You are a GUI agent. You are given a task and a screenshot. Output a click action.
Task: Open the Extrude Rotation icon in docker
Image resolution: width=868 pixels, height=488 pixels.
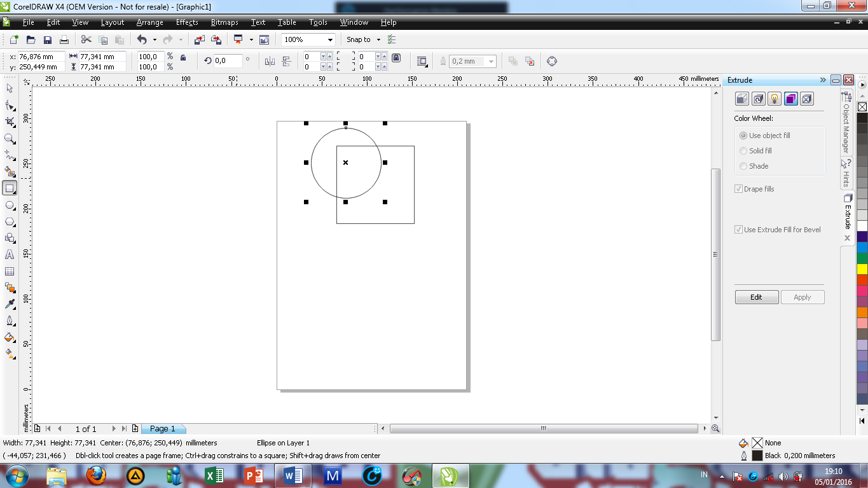click(758, 99)
